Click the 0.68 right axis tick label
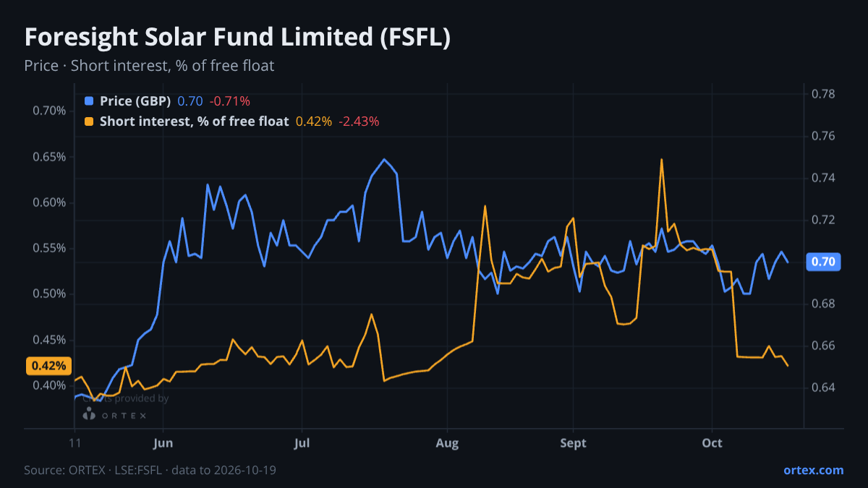This screenshot has width=868, height=488. coord(824,304)
